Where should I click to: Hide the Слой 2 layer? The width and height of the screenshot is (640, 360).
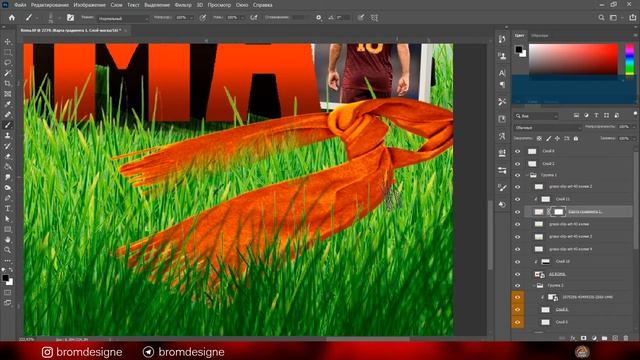pos(518,163)
